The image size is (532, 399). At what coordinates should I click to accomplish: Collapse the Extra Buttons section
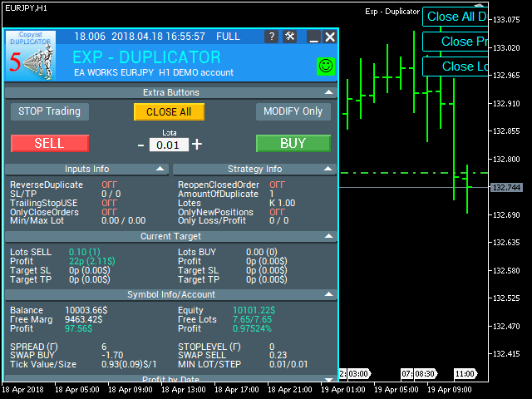(x=328, y=92)
